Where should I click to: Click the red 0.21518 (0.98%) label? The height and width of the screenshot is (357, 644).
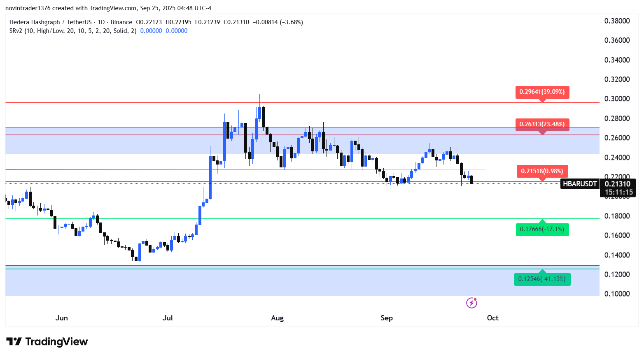point(542,171)
